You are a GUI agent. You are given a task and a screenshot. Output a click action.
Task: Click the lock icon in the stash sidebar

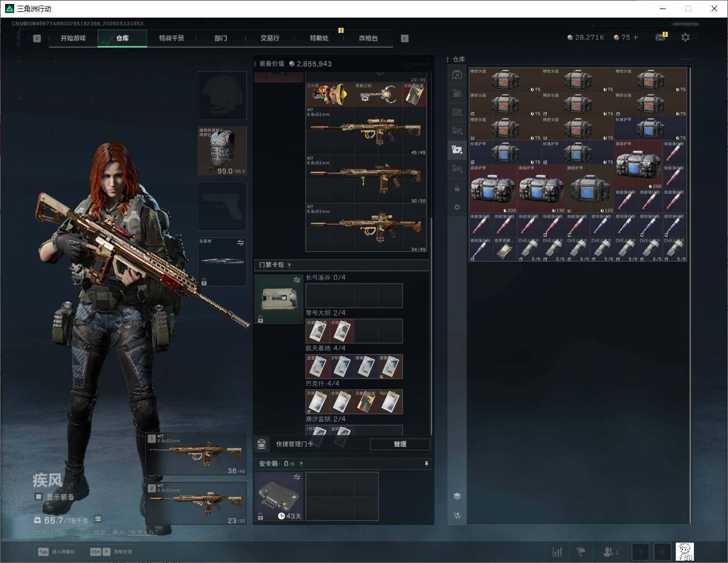pos(457,188)
